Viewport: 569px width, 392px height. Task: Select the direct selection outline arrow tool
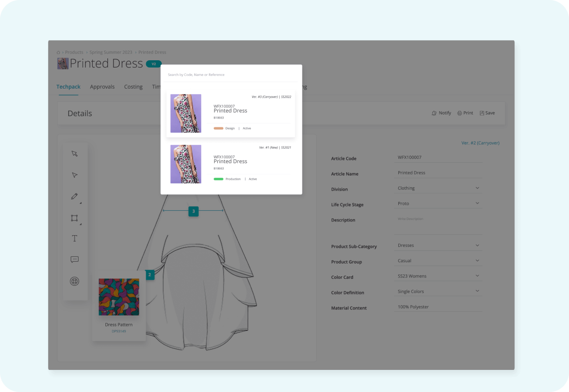click(x=75, y=175)
